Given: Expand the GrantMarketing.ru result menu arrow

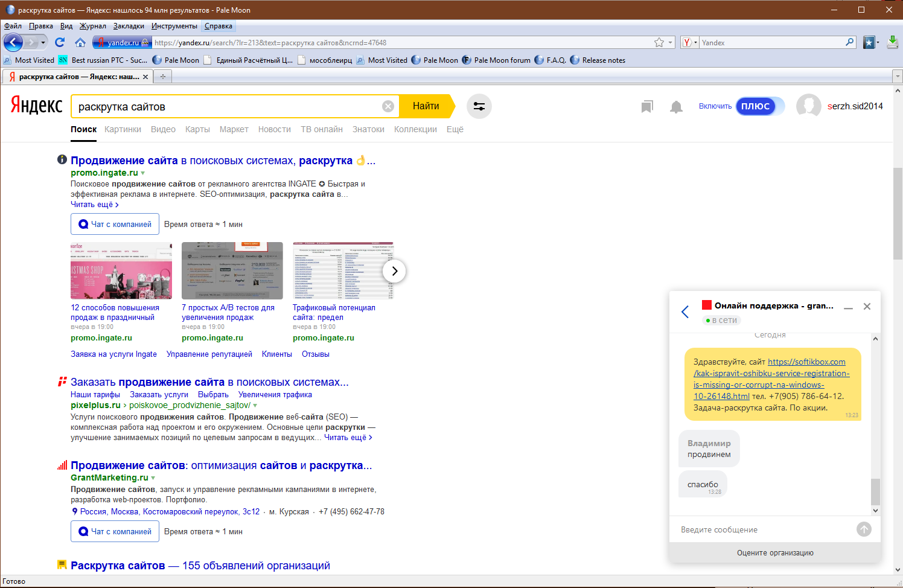Looking at the screenshot, I should (x=153, y=478).
